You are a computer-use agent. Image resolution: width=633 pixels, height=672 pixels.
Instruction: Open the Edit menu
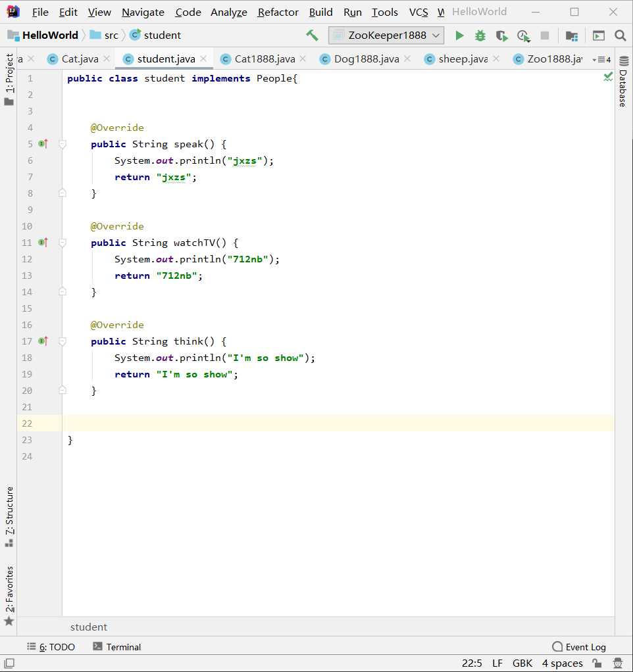[68, 12]
